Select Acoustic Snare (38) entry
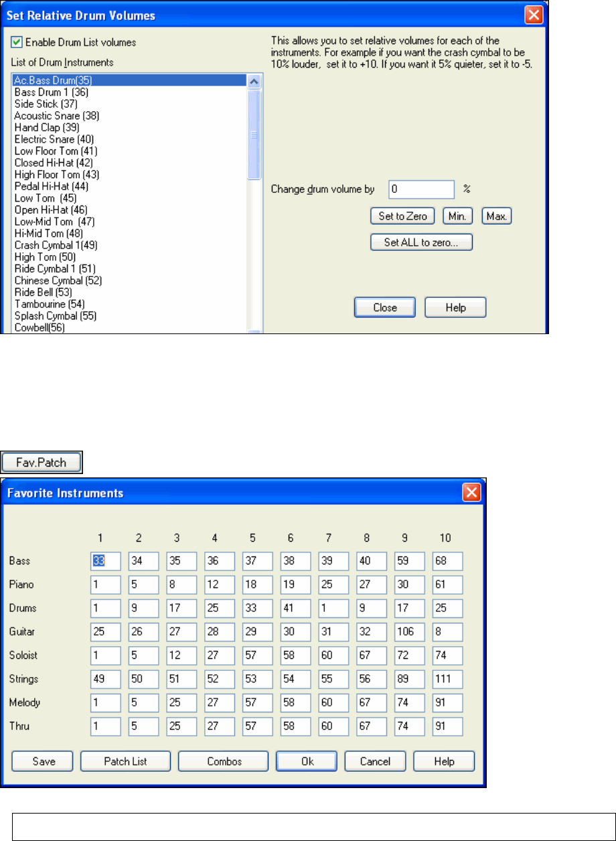This screenshot has width=616, height=841. tap(129, 116)
